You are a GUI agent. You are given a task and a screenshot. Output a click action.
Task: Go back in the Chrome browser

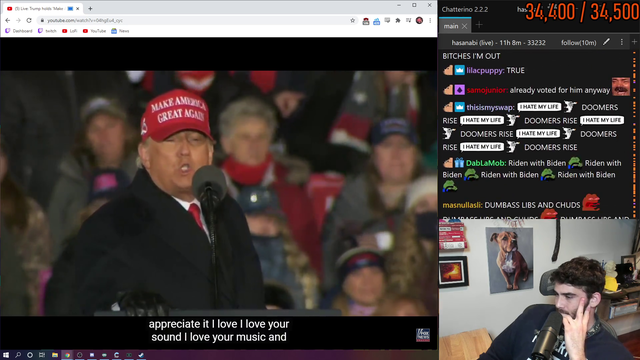point(8,20)
